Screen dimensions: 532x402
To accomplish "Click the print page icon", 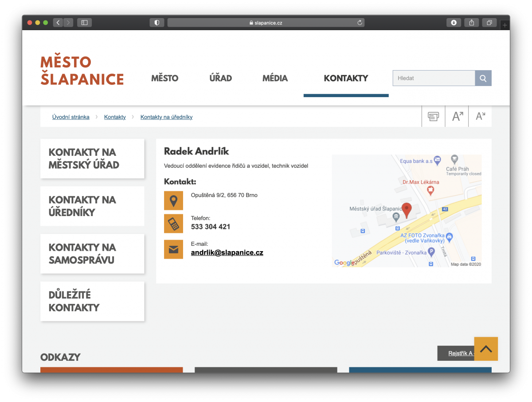I will (x=433, y=117).
